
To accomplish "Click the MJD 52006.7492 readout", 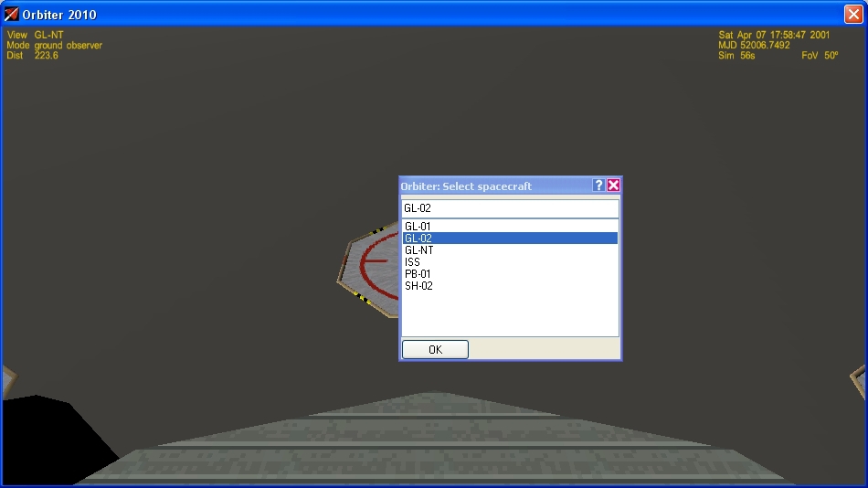I will (755, 46).
